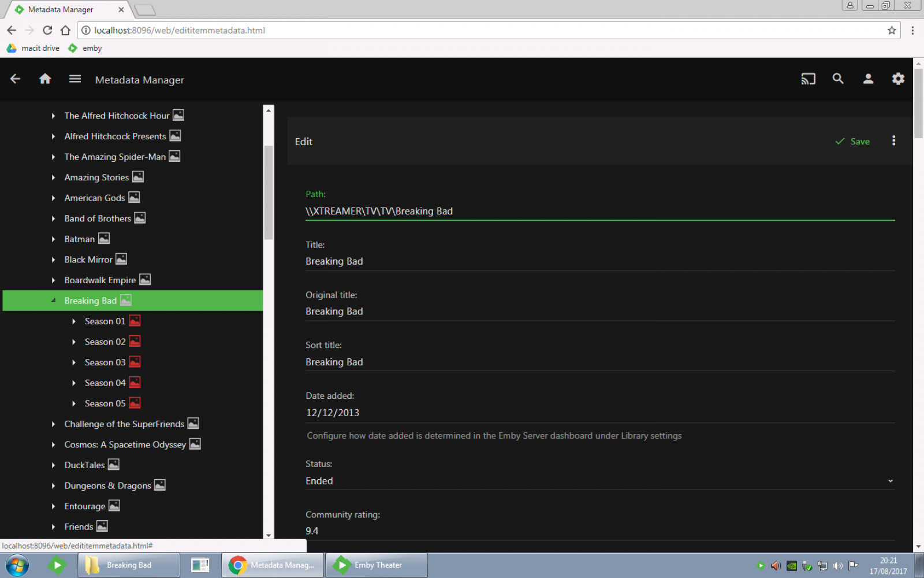Reload the page in Chrome
This screenshot has height=578, width=924.
coord(47,30)
